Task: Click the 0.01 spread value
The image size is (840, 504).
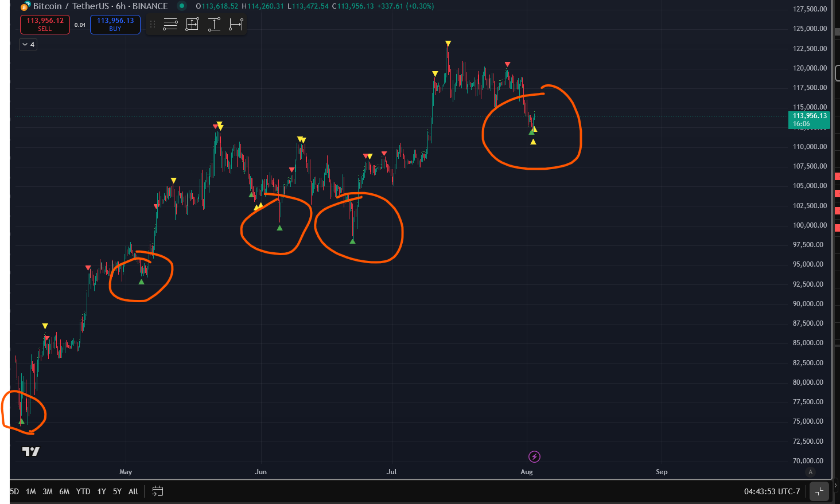Action: click(80, 25)
